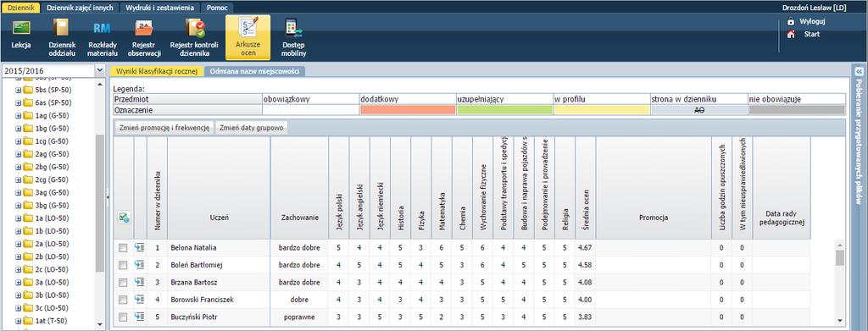The height and width of the screenshot is (331, 868).
Task: Click Zmień promocję i frekwencję button
Action: [x=164, y=128]
